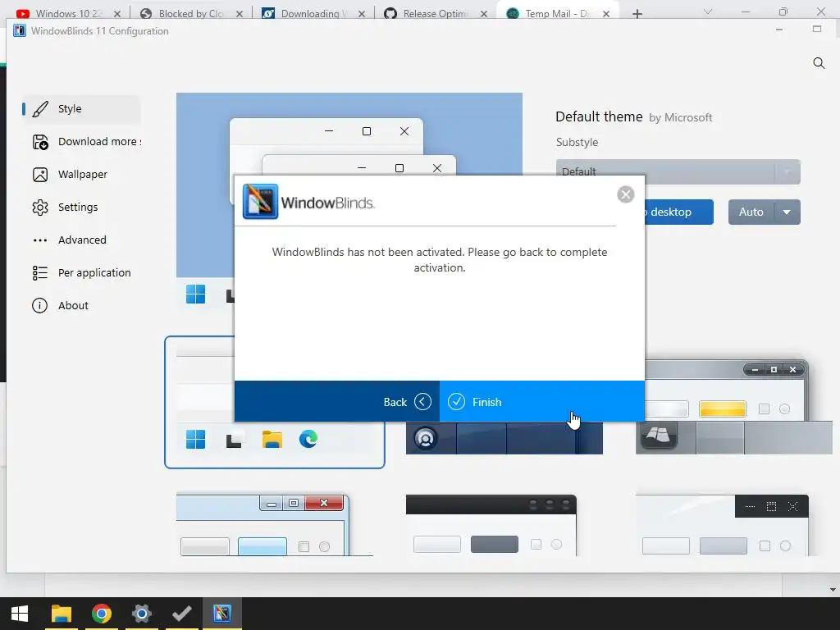This screenshot has height=630, width=840.
Task: Click the WindowBlinds taskbar icon
Action: coord(221,614)
